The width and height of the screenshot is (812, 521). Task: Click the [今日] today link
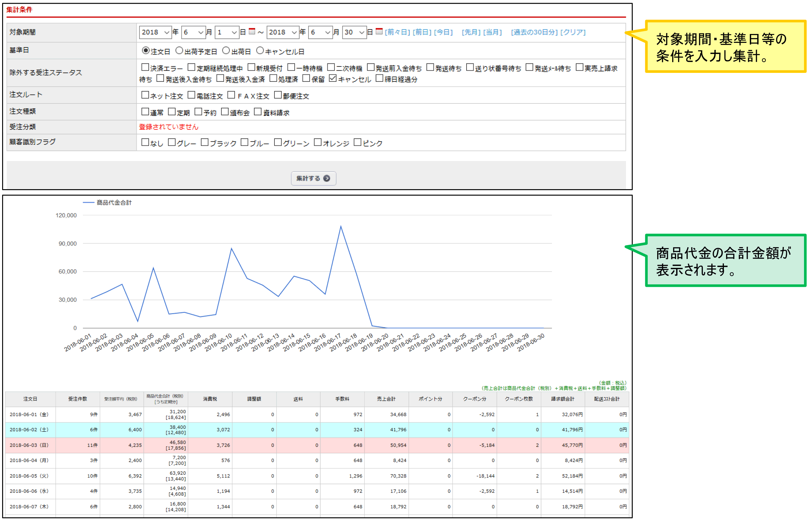pyautogui.click(x=443, y=32)
